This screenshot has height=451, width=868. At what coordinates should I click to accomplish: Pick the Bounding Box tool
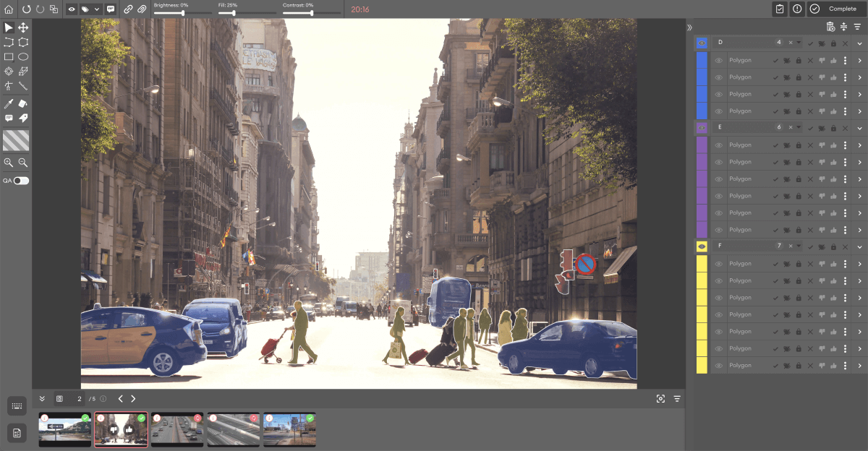8,56
